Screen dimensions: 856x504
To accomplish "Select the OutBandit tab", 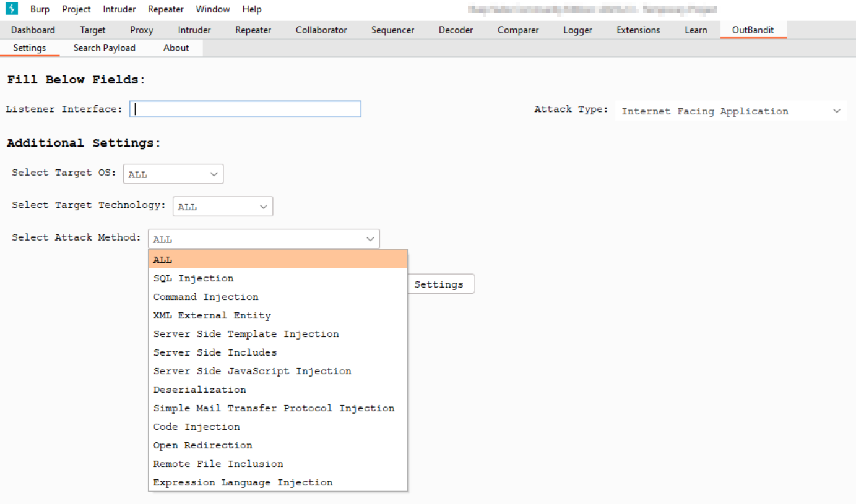I will tap(753, 30).
